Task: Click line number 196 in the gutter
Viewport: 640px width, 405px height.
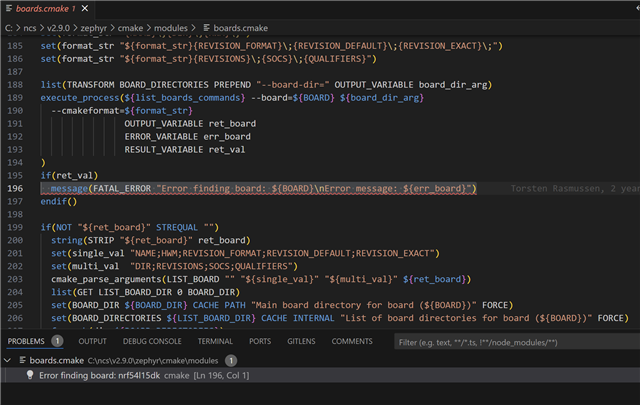Action: pyautogui.click(x=15, y=189)
